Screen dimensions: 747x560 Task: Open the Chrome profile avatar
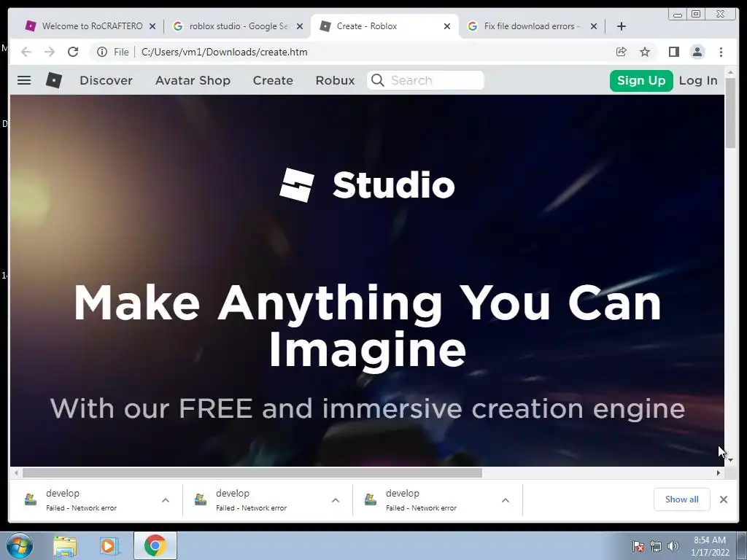tap(697, 52)
